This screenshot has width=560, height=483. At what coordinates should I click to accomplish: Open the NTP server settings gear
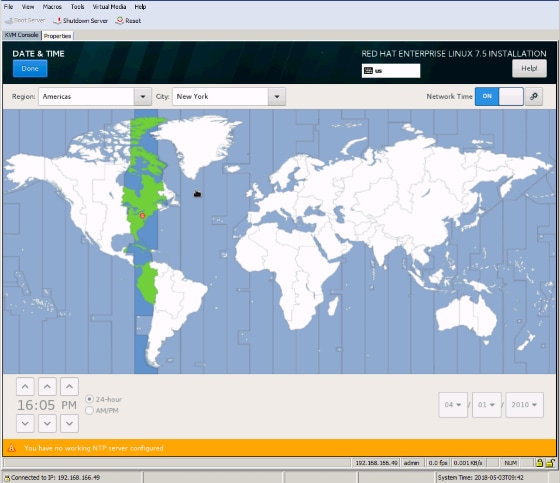534,96
